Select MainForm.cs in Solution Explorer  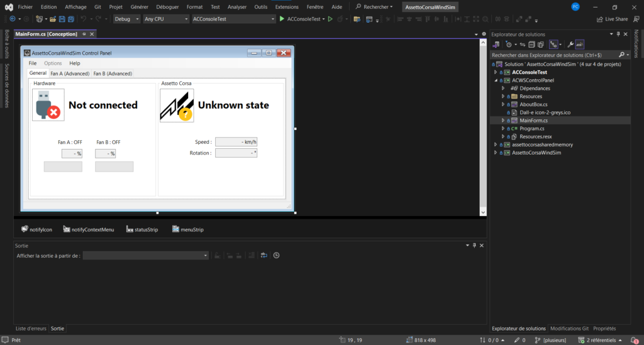pyautogui.click(x=533, y=121)
